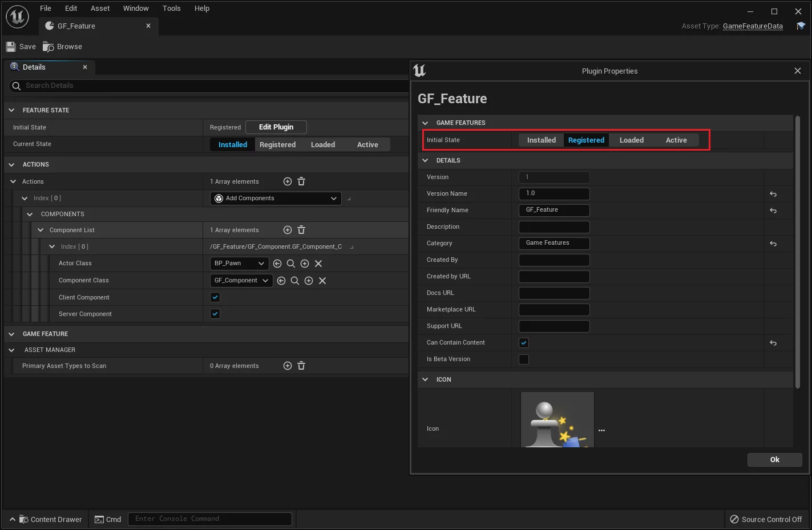812x530 pixels.
Task: Click the icon picker ellipsis button
Action: 601,430
